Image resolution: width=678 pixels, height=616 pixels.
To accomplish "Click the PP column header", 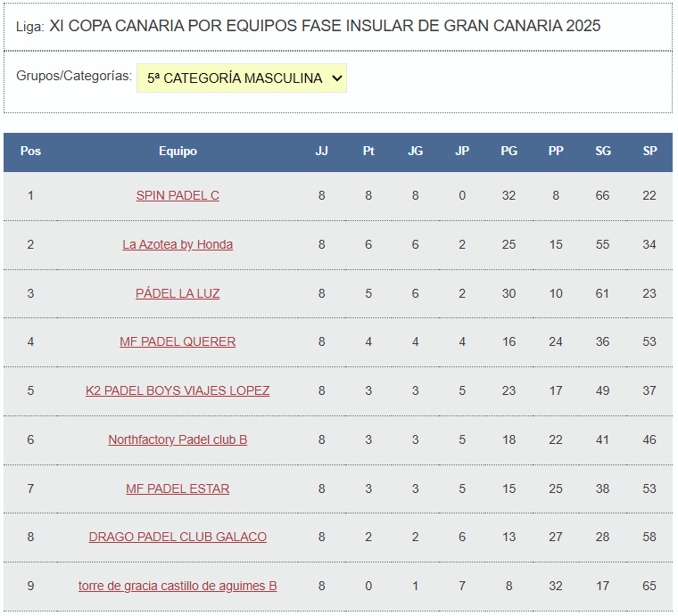I will (556, 152).
